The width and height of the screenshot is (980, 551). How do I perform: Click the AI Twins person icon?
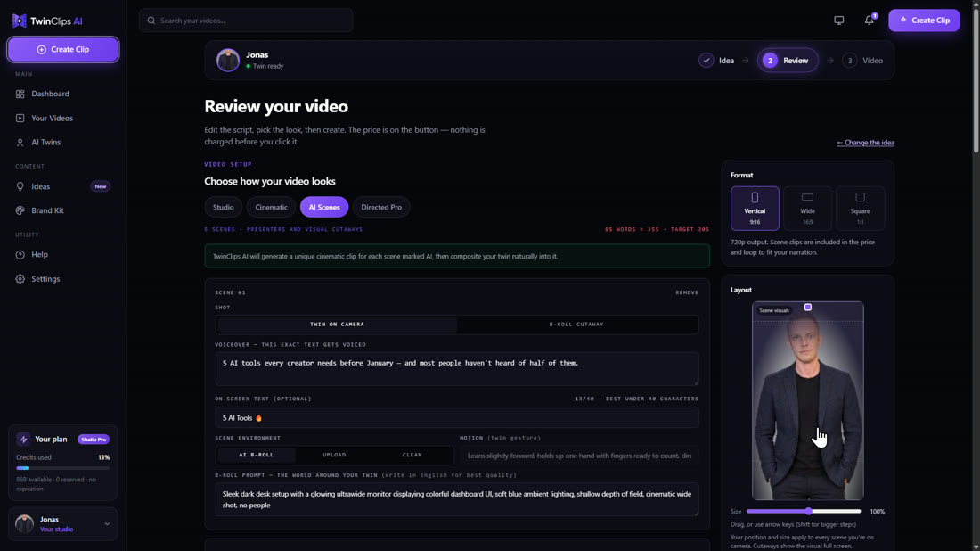point(20,143)
